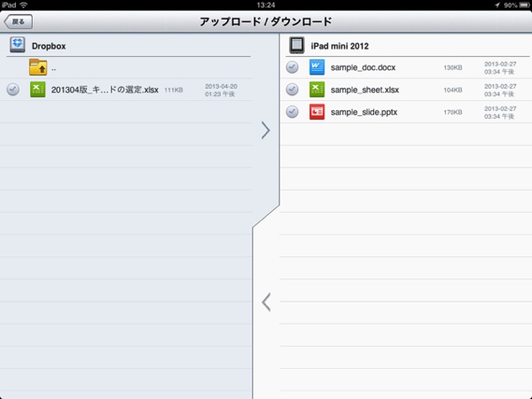The height and width of the screenshot is (399, 532).
Task: Click the Word icon for sample_doc.docx
Action: (317, 67)
